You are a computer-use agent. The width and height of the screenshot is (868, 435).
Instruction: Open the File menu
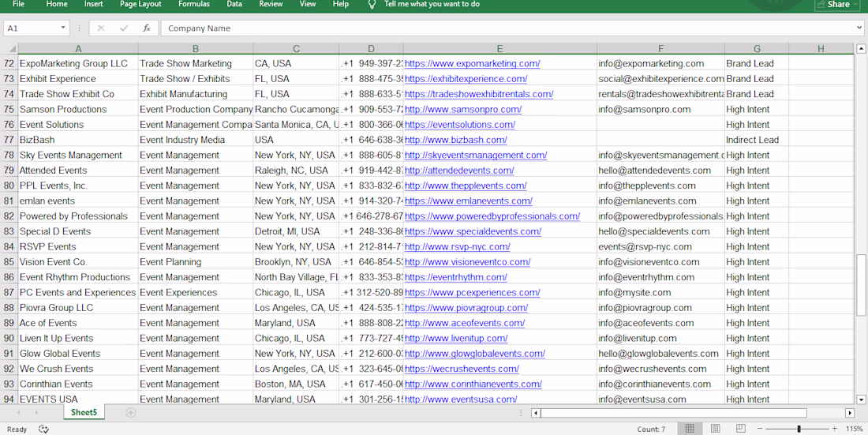pyautogui.click(x=18, y=4)
